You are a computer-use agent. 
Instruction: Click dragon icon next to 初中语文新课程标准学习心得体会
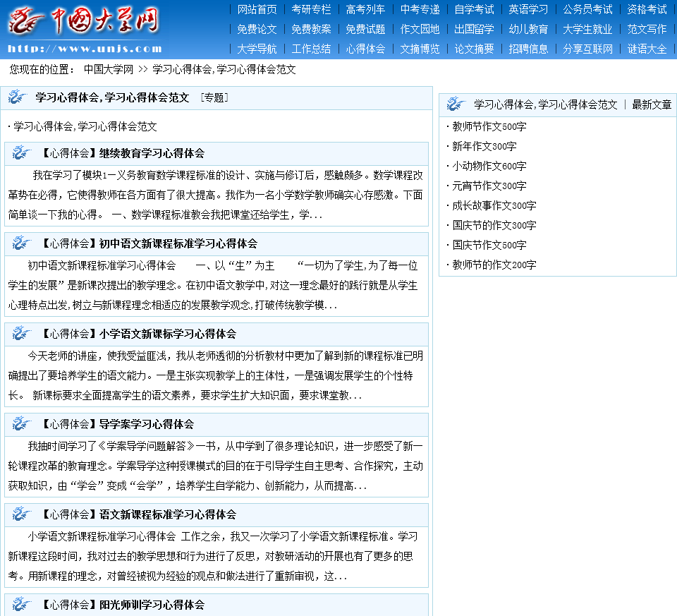tap(22, 243)
